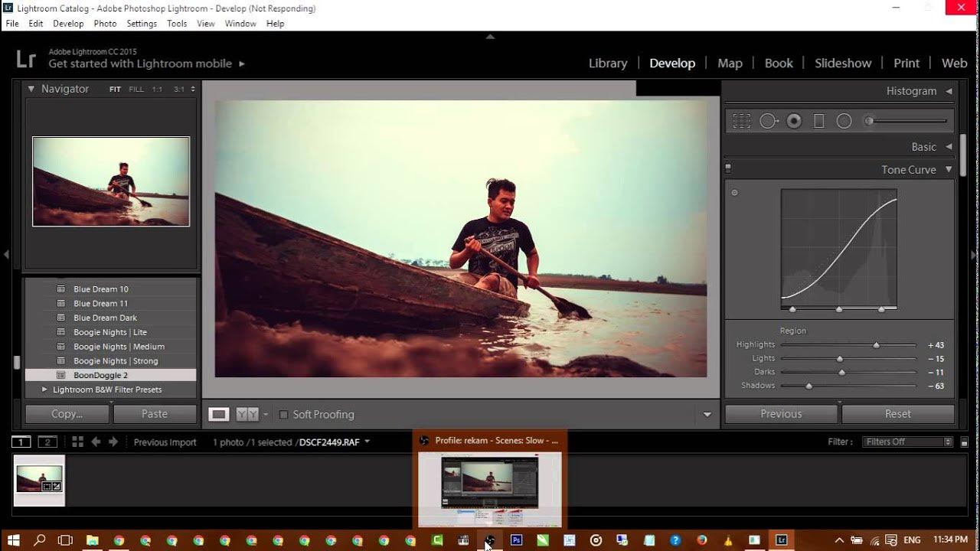Open the Photo menu
980x551 pixels.
pyautogui.click(x=105, y=24)
